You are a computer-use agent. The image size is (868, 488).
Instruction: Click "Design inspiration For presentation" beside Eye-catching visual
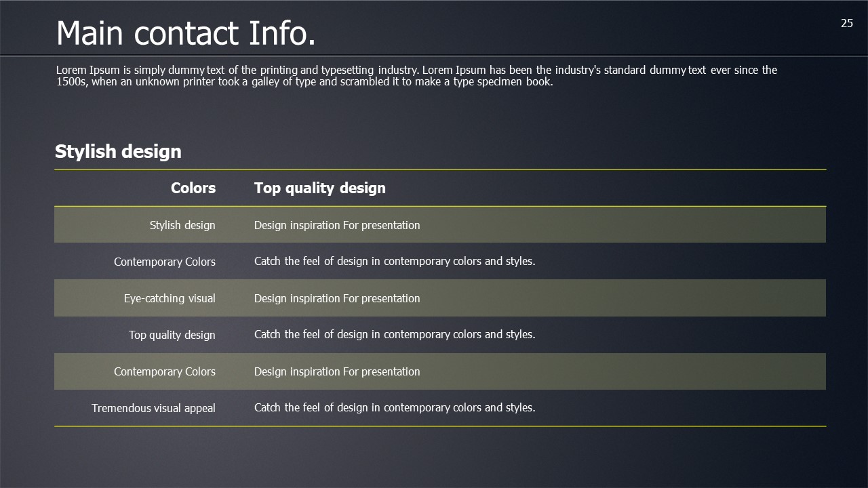pos(337,298)
